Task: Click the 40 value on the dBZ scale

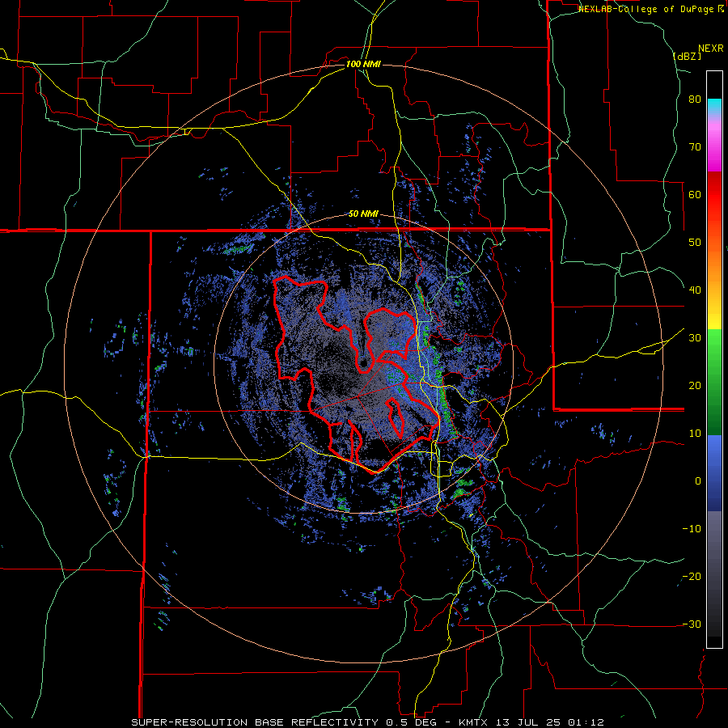Action: coord(695,290)
